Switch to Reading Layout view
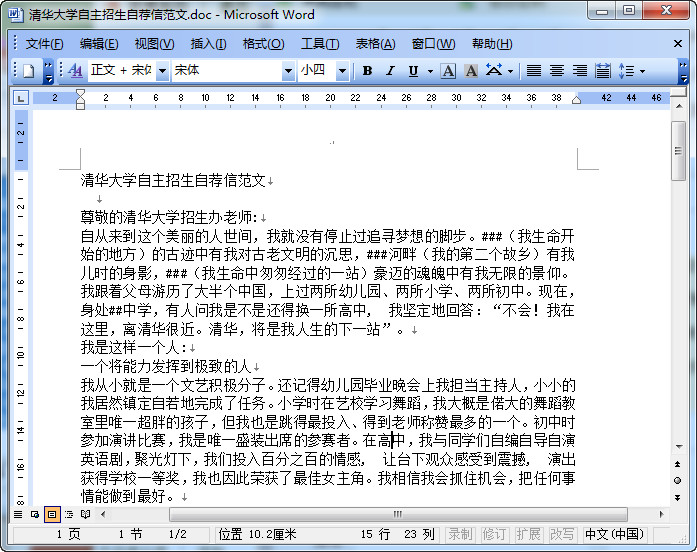Screen dimensions: 697x552 (85, 515)
